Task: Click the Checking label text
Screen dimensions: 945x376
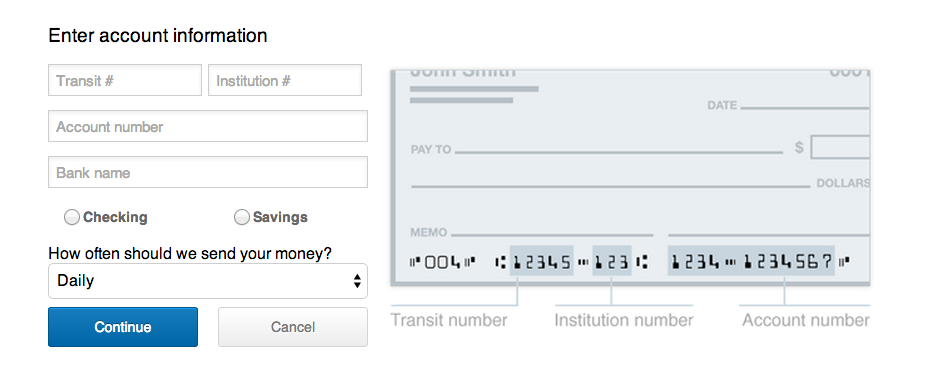Action: click(115, 217)
